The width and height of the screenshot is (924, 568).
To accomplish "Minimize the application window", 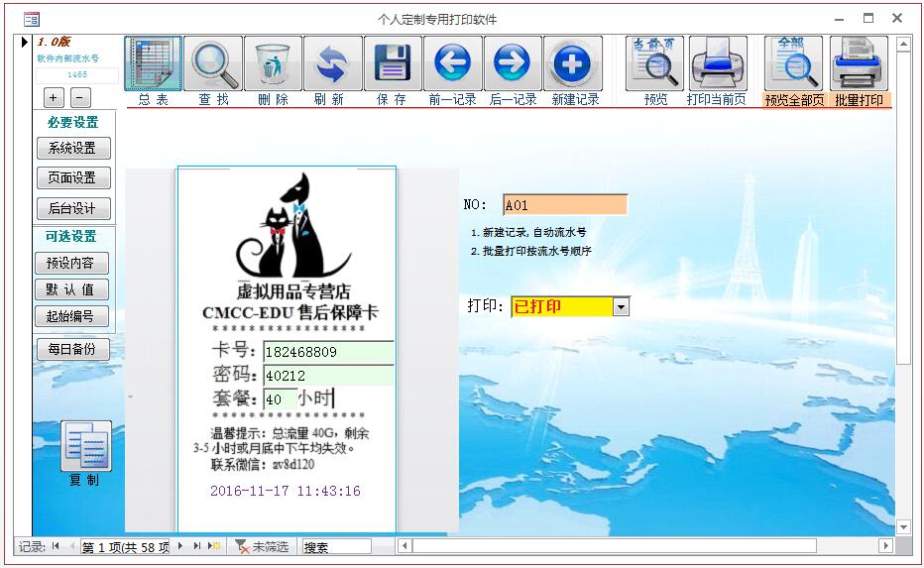I will coord(839,18).
